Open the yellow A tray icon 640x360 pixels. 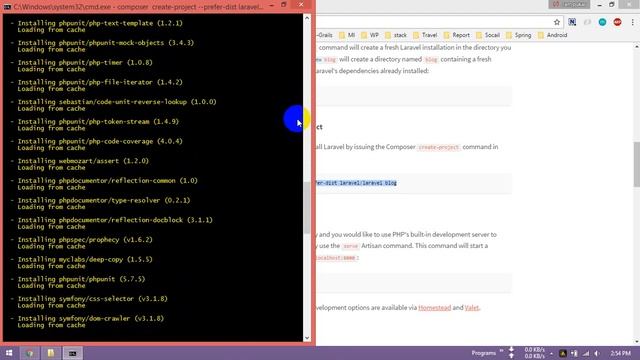point(563,353)
